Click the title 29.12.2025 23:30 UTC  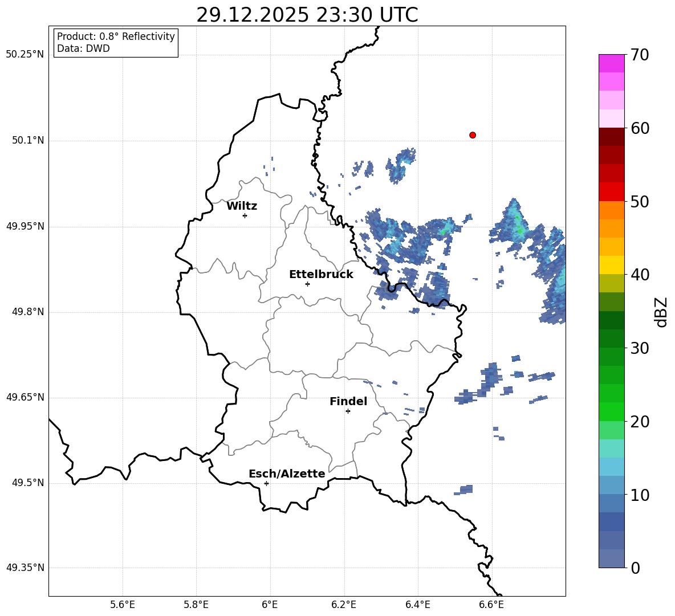[x=307, y=15]
